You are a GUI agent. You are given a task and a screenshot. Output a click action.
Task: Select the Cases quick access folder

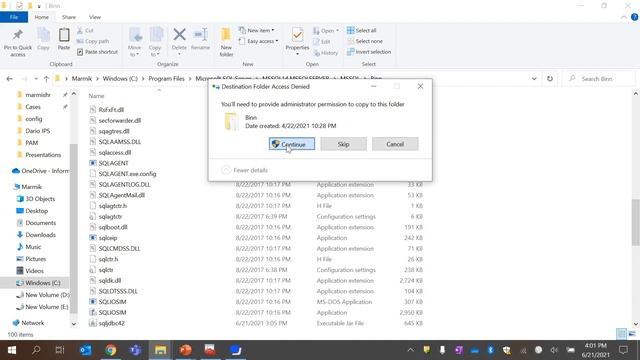coord(33,107)
